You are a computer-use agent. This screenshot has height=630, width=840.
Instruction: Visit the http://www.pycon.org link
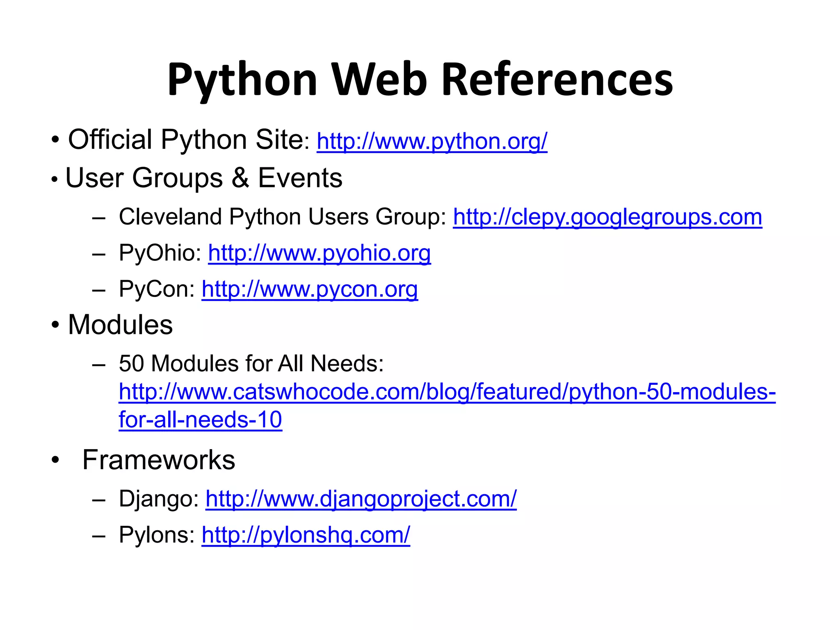coord(310,289)
